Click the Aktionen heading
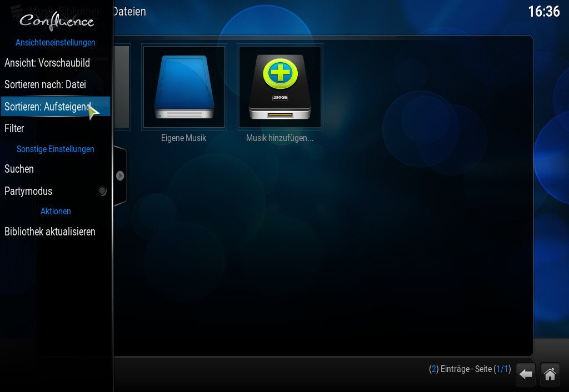This screenshot has width=569, height=392. (56, 212)
